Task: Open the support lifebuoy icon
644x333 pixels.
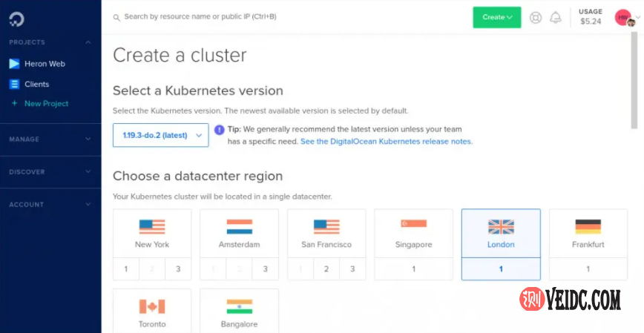Action: (x=536, y=17)
